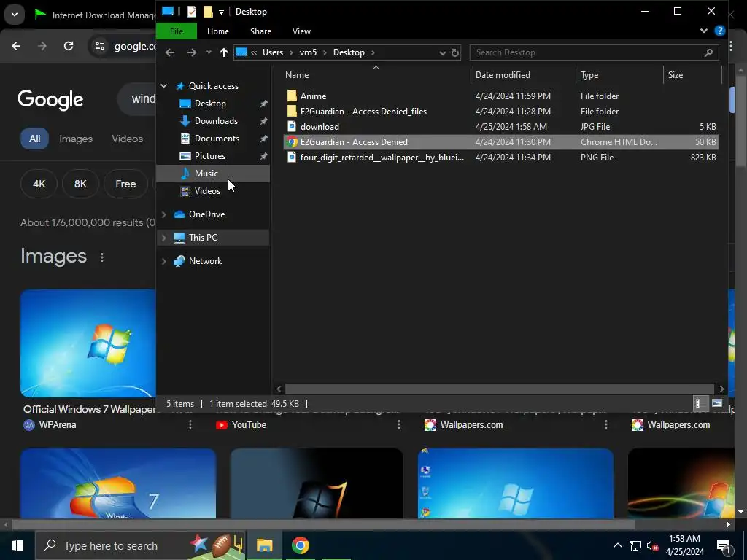Screen dimensions: 747x560
Task: Click the Properties quick toolbar icon
Action: 192,12
